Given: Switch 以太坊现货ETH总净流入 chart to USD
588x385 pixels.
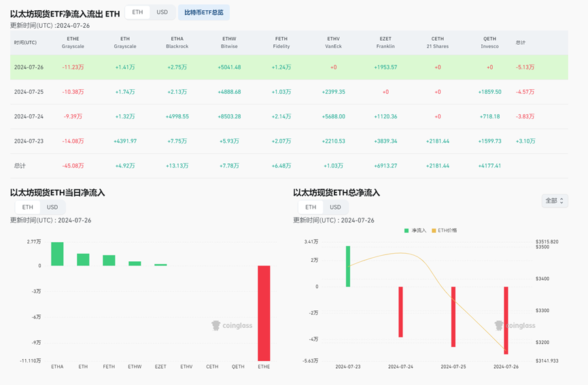Looking at the screenshot, I should 335,207.
